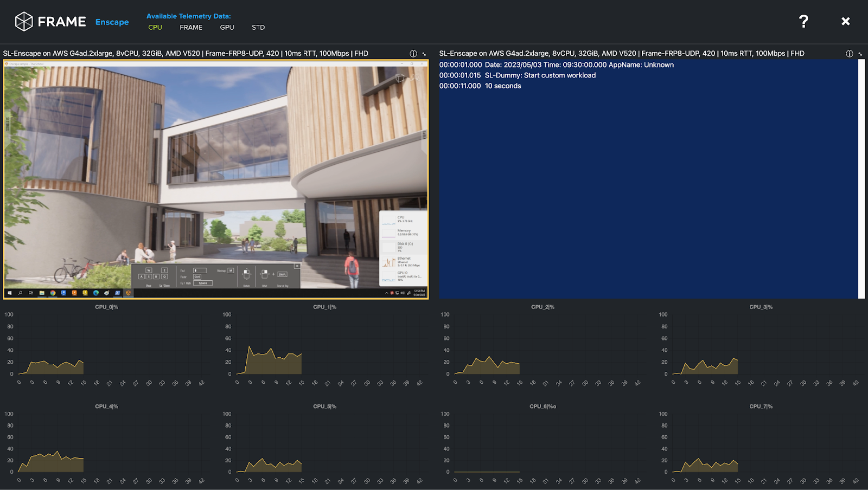Open the STD telemetry tab
868x490 pixels.
point(258,27)
